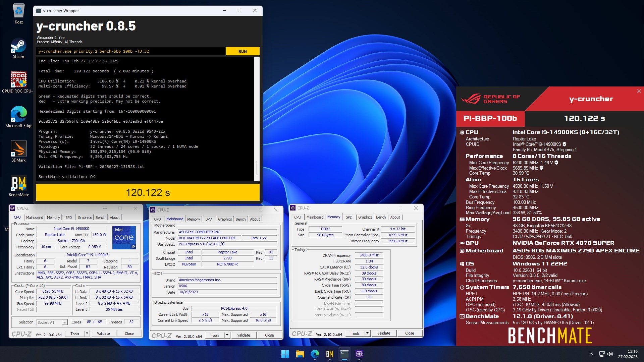
Task: Open the taskbar clock showing 13:16
Action: tap(628, 354)
